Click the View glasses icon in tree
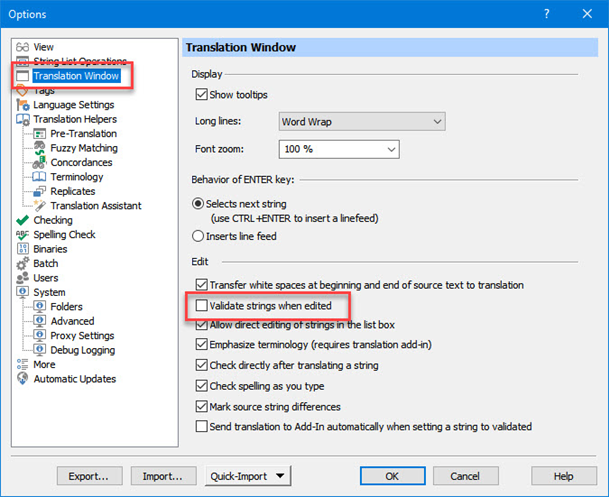The image size is (609, 497). [x=23, y=47]
